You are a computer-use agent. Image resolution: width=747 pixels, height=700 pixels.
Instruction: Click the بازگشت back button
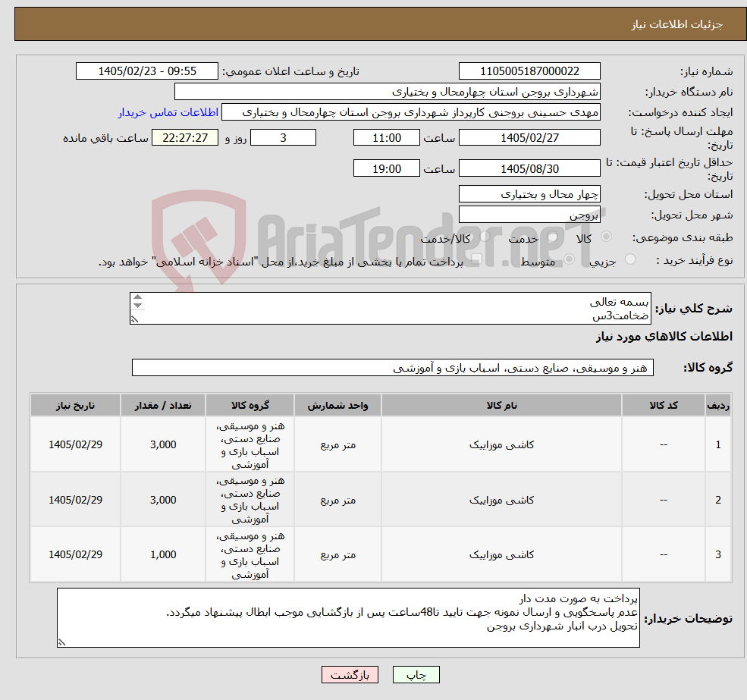click(350, 675)
